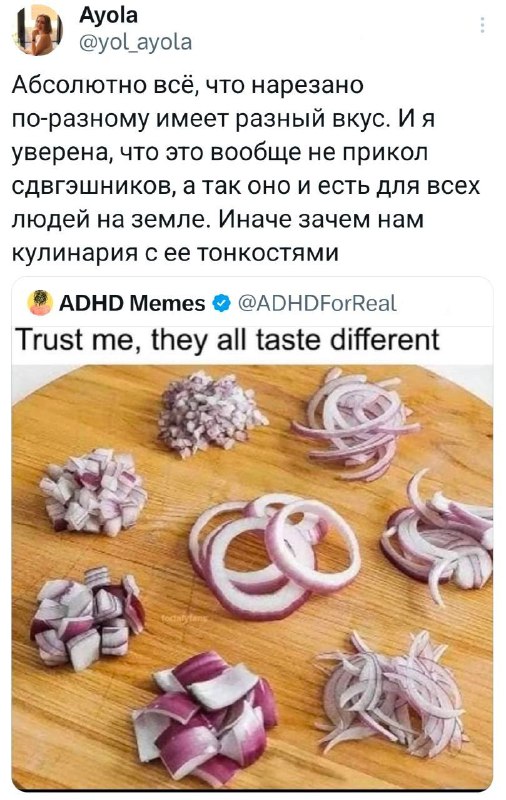Viewport: 506px width, 800px height.
Task: Click the ADHD Memes account name
Action: [x=132, y=304]
